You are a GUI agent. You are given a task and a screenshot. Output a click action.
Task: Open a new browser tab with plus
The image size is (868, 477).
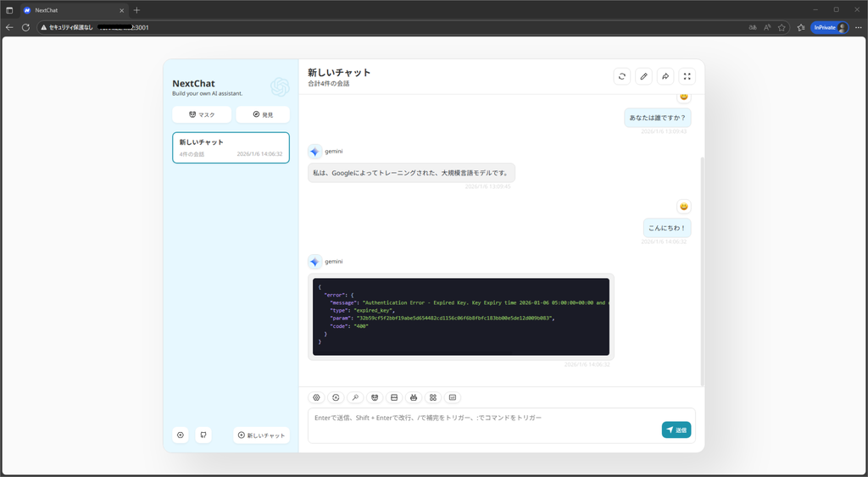pyautogui.click(x=137, y=10)
